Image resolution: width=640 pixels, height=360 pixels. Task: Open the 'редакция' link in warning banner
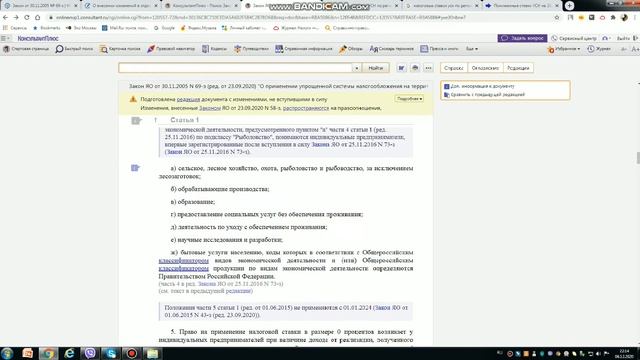coord(188,99)
